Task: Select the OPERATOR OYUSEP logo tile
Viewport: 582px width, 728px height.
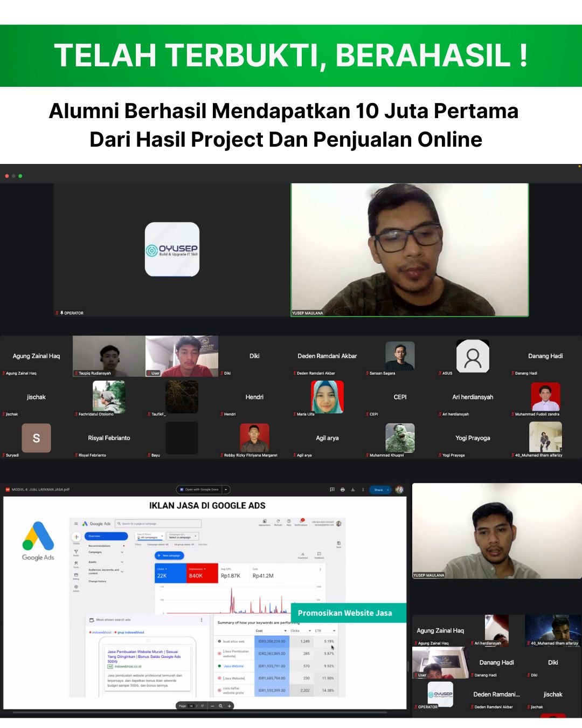Action: click(x=172, y=249)
